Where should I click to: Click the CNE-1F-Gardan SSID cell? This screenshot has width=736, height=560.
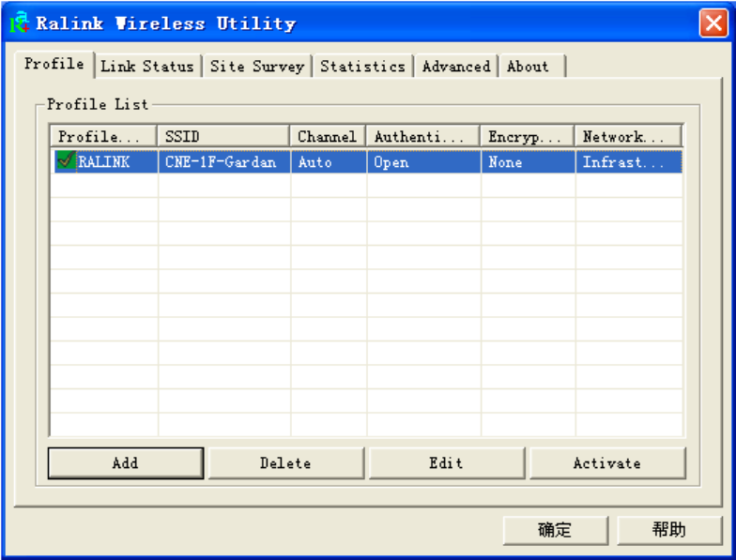(224, 161)
